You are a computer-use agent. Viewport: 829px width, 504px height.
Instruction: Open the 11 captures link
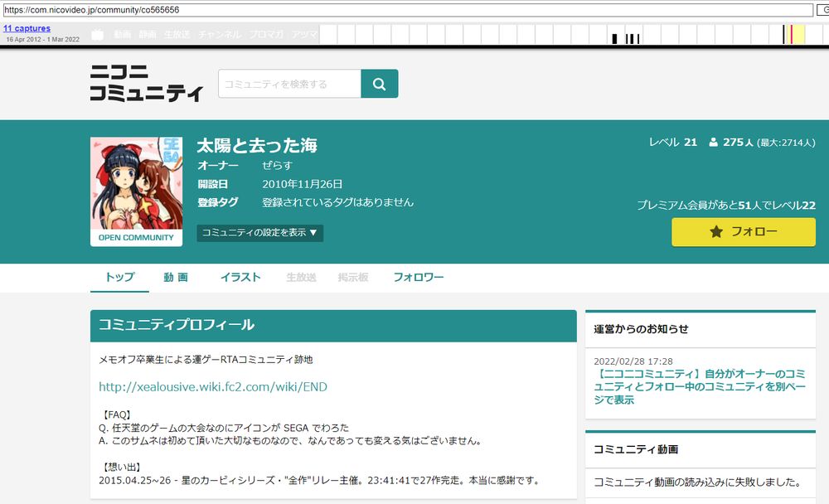pos(27,28)
